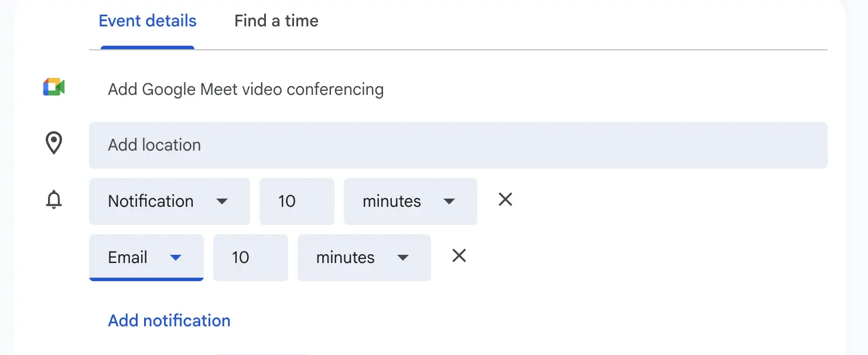Click the minutes dropdown arrow in Notification row
This screenshot has width=868, height=355.
click(x=449, y=201)
